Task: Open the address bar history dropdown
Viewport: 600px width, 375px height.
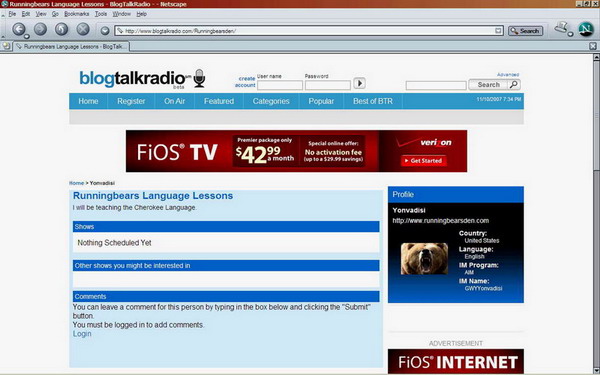Action: point(498,31)
